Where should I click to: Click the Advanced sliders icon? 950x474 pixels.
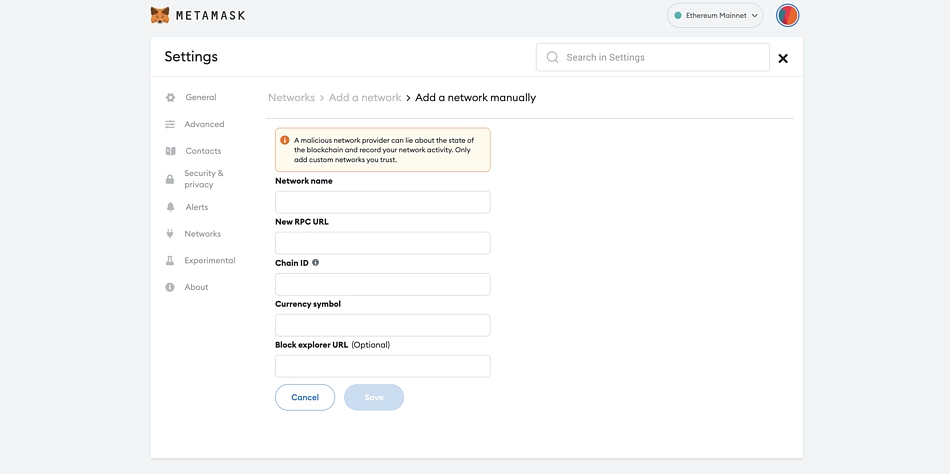(x=170, y=124)
